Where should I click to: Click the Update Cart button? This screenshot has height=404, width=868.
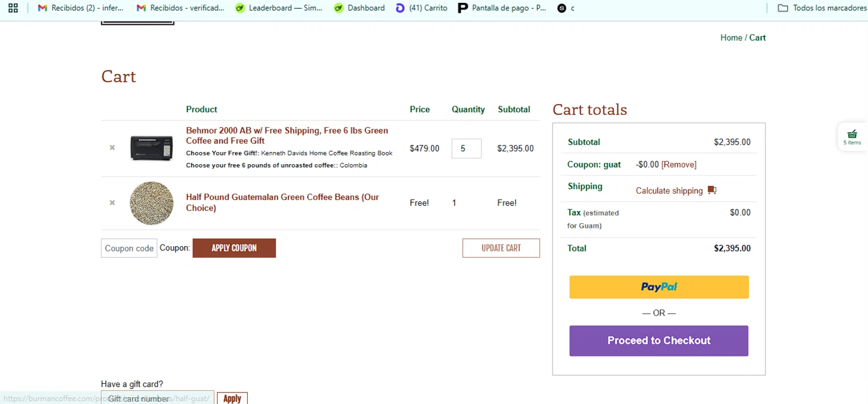(501, 248)
